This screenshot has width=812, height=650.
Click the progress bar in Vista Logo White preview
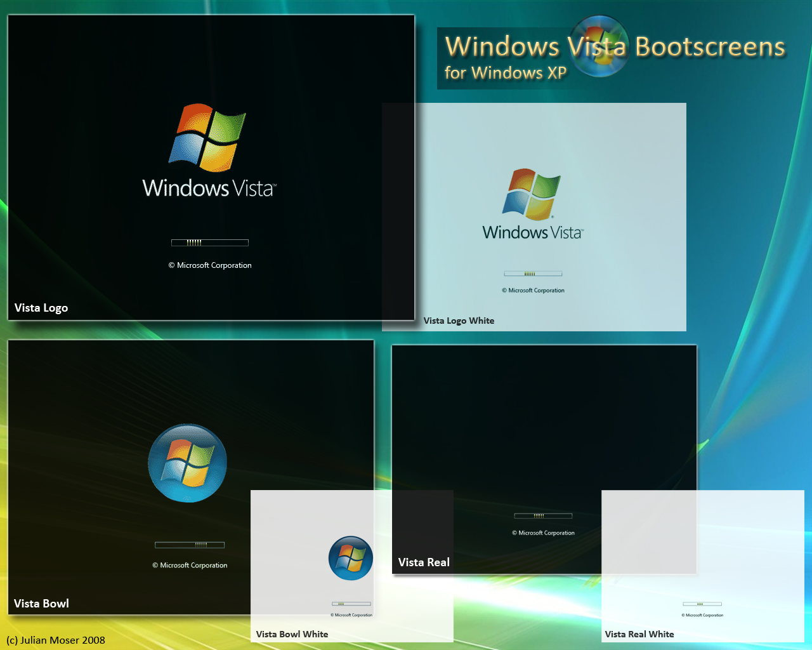tap(534, 274)
